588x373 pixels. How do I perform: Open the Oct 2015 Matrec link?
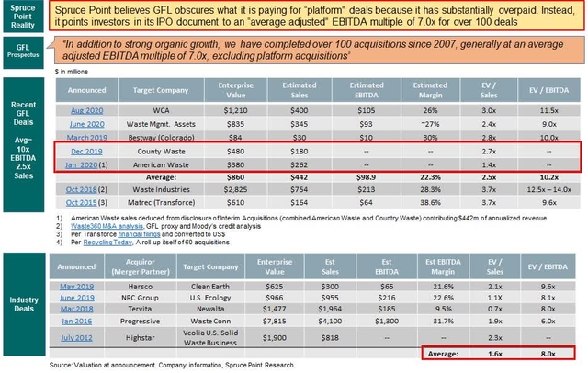(x=81, y=202)
